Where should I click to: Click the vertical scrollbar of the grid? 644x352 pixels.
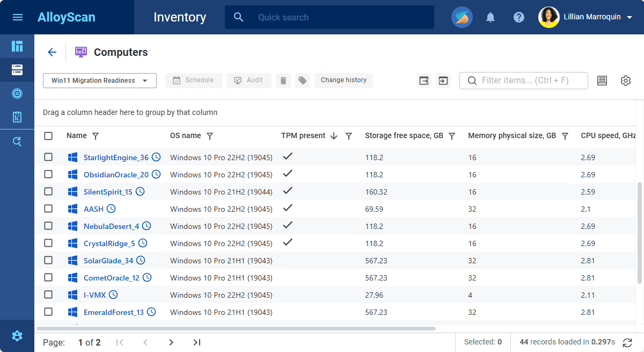(x=639, y=232)
